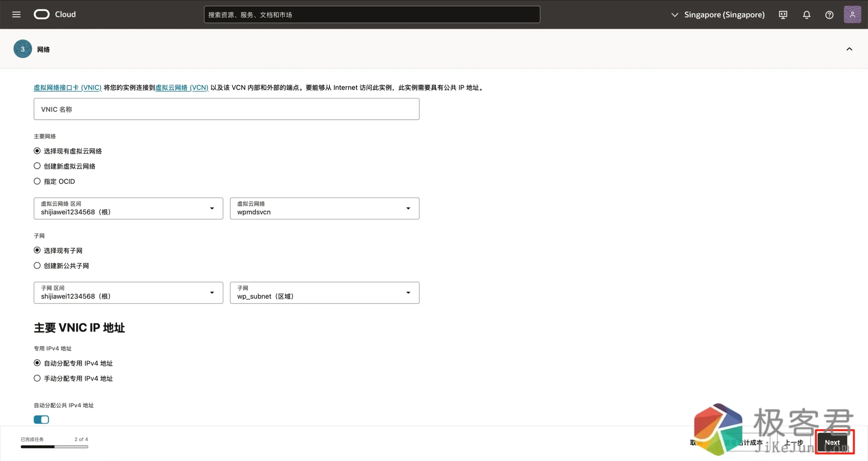The height and width of the screenshot is (461, 868).
Task: Open the Cloud Shell developer tools icon
Action: pyautogui.click(x=783, y=15)
